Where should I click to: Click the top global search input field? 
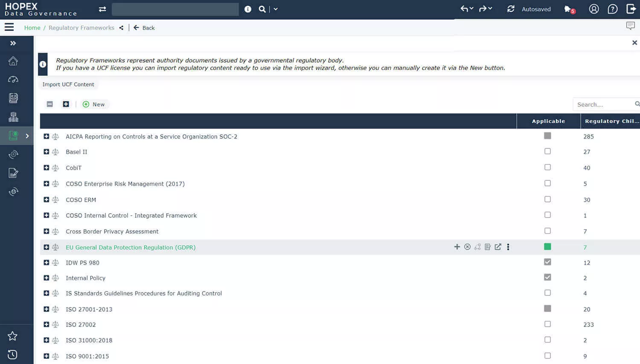click(x=175, y=9)
